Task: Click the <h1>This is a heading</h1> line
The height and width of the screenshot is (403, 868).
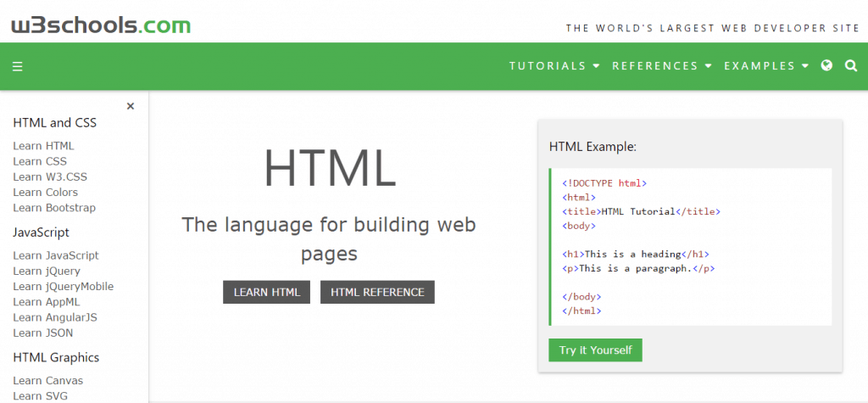Action: (x=636, y=255)
